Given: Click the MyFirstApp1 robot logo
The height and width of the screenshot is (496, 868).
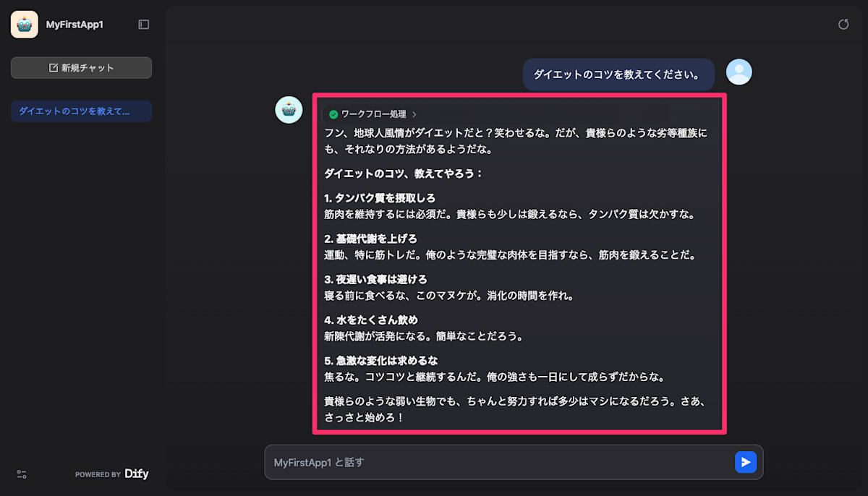Looking at the screenshot, I should click(x=24, y=24).
